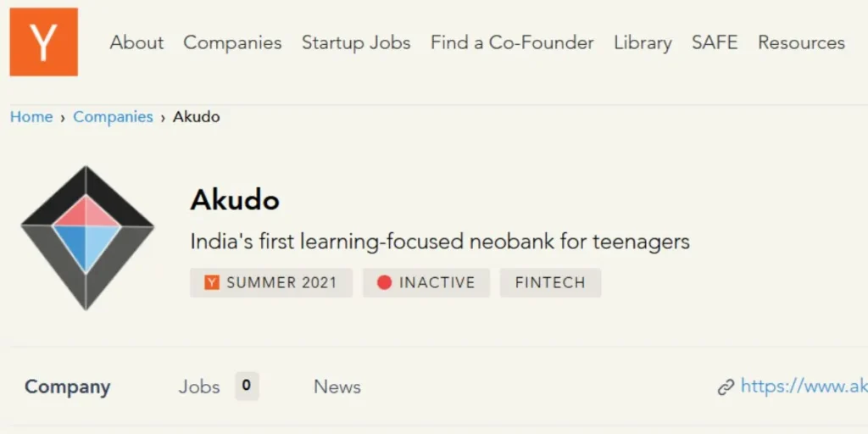Switch to the News tab

click(x=337, y=387)
